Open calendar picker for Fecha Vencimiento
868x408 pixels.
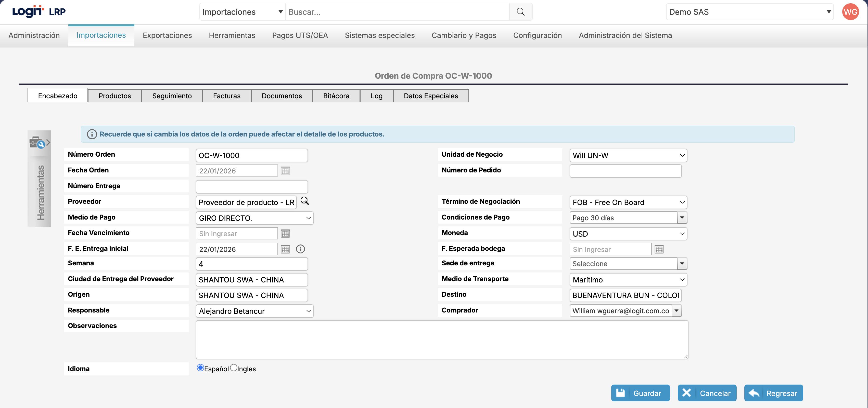285,234
